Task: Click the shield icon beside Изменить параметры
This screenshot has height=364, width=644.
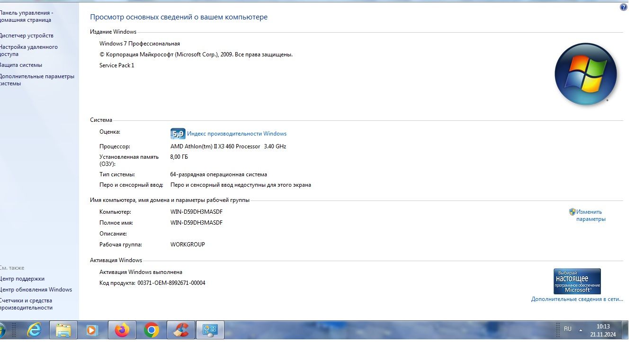Action: coord(572,212)
